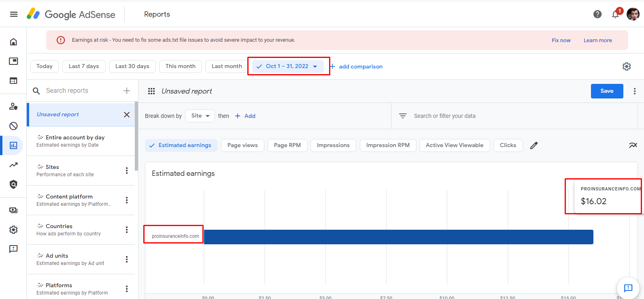Click the Google AdSense logo

click(71, 14)
